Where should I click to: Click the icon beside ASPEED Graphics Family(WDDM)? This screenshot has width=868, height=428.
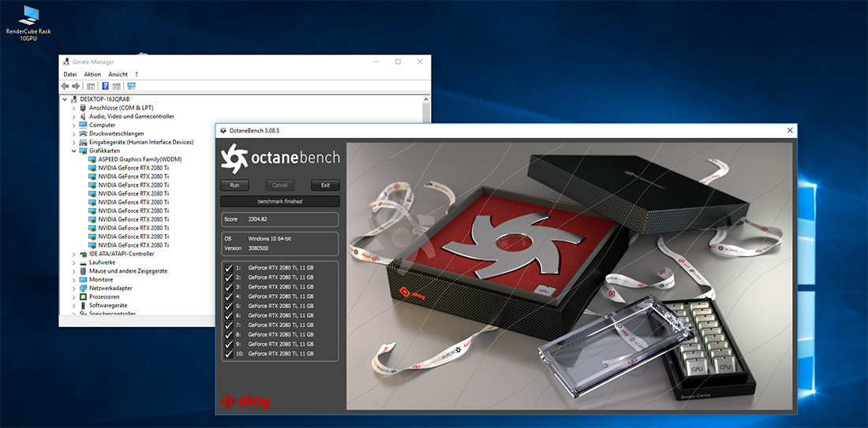pyautogui.click(x=92, y=159)
